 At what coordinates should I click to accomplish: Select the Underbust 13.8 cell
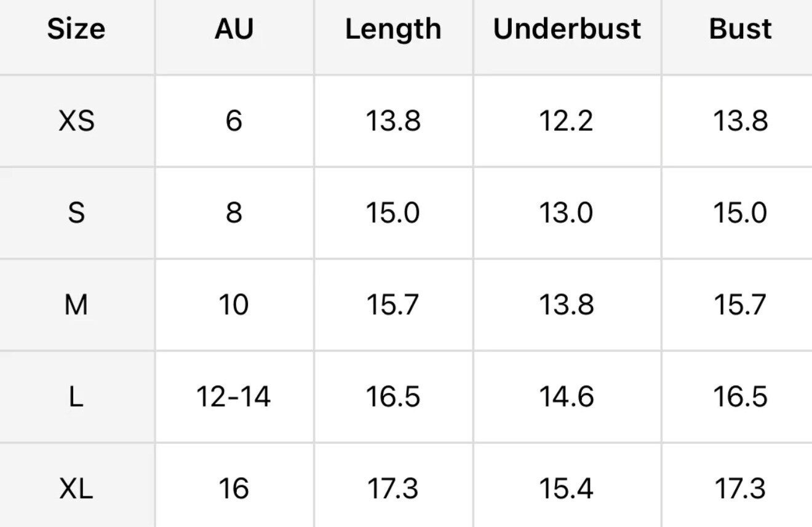[567, 304]
